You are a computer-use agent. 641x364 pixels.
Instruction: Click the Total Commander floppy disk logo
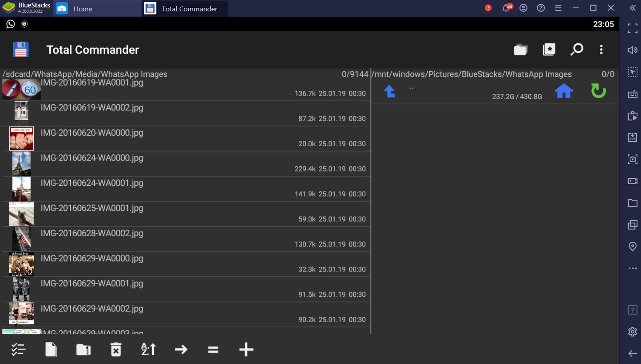click(21, 50)
